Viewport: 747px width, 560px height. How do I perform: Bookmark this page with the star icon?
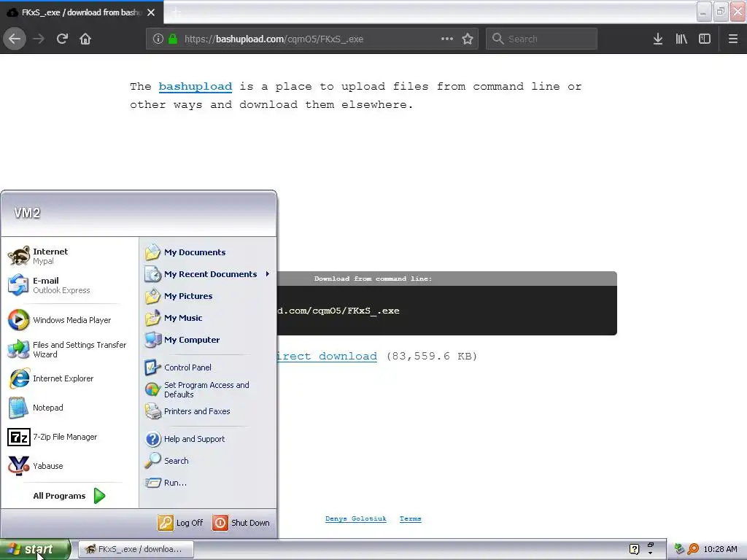click(x=468, y=39)
